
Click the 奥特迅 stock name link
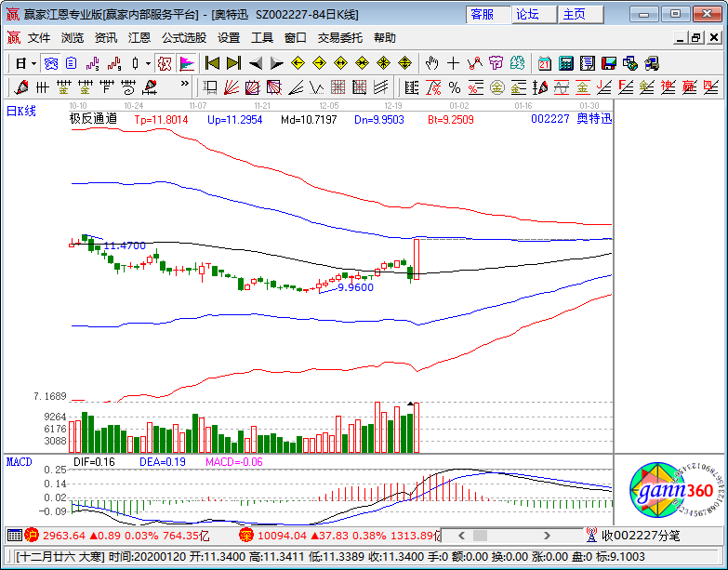click(x=594, y=119)
